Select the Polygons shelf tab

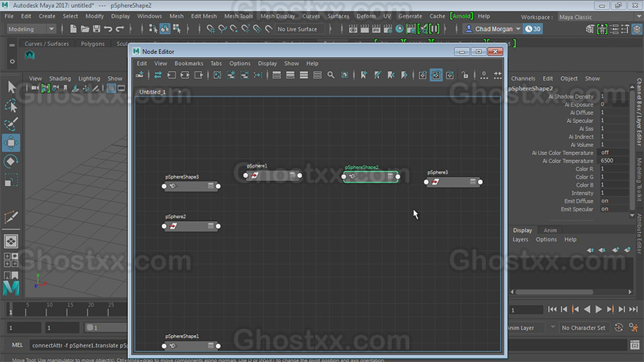click(x=92, y=44)
